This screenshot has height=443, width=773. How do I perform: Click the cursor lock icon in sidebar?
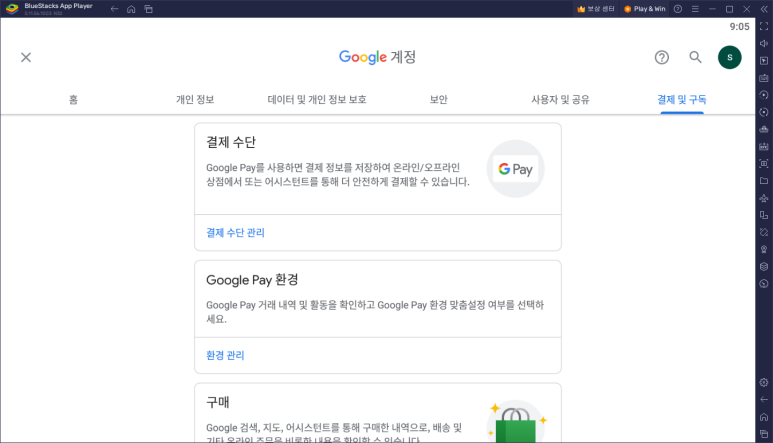coord(764,61)
